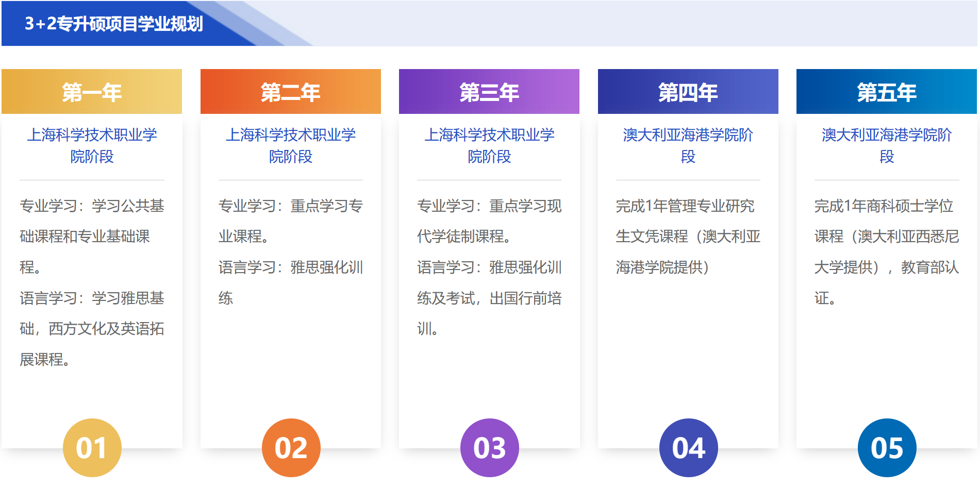Click second-year text 语言学习：雅思强化训练
Viewport: 980px width, 488px height.
click(x=291, y=282)
